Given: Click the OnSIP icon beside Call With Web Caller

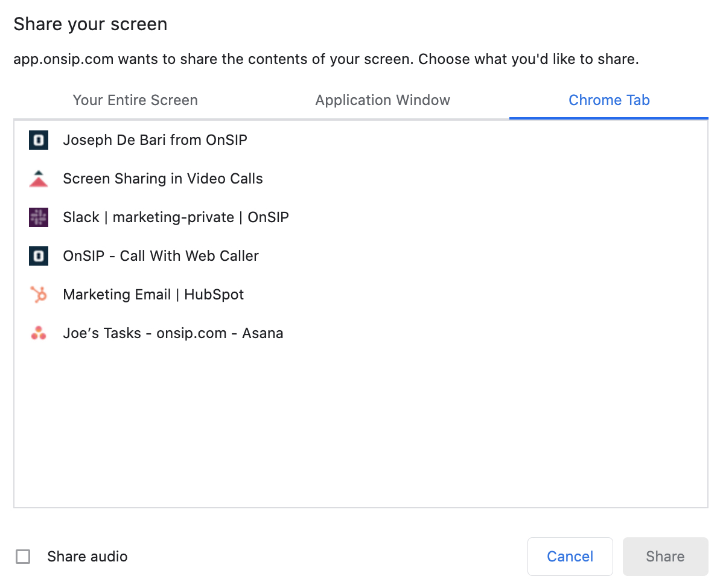Looking at the screenshot, I should (39, 256).
